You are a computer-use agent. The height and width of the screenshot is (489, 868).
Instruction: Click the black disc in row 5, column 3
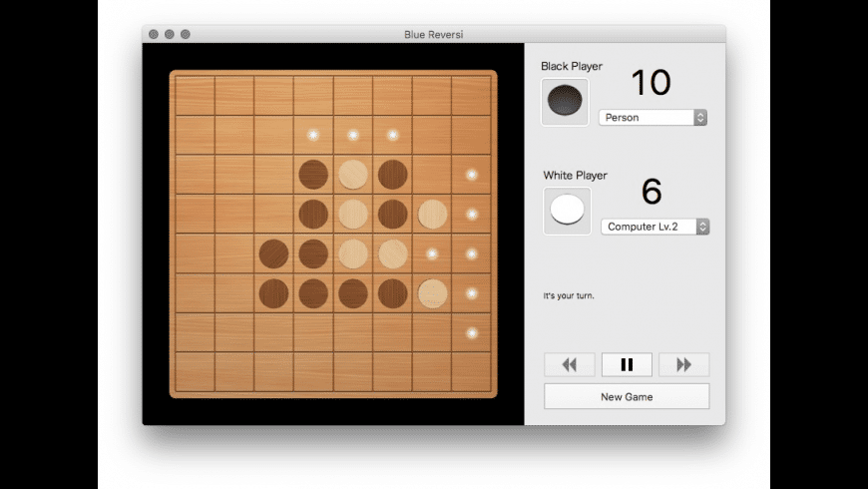point(274,253)
